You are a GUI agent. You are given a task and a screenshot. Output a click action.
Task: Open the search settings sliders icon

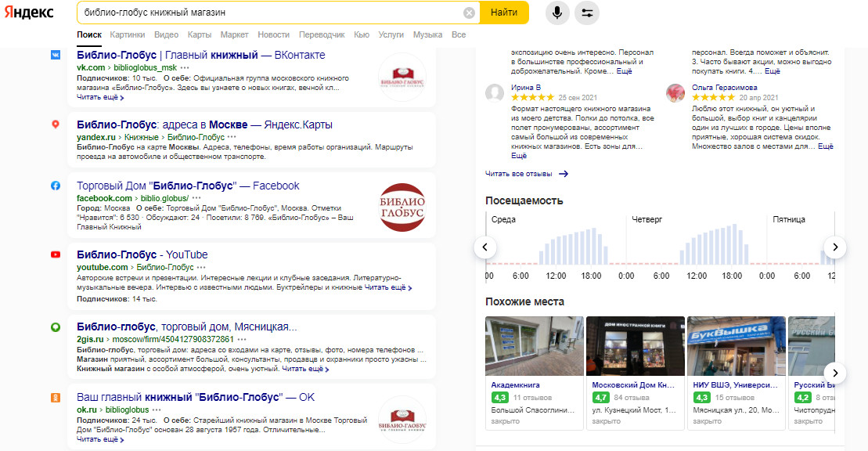pyautogui.click(x=587, y=13)
